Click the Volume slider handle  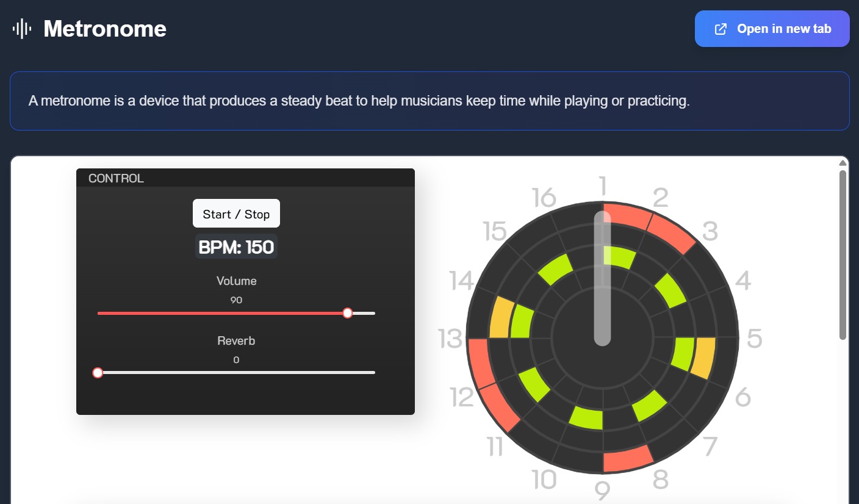348,313
